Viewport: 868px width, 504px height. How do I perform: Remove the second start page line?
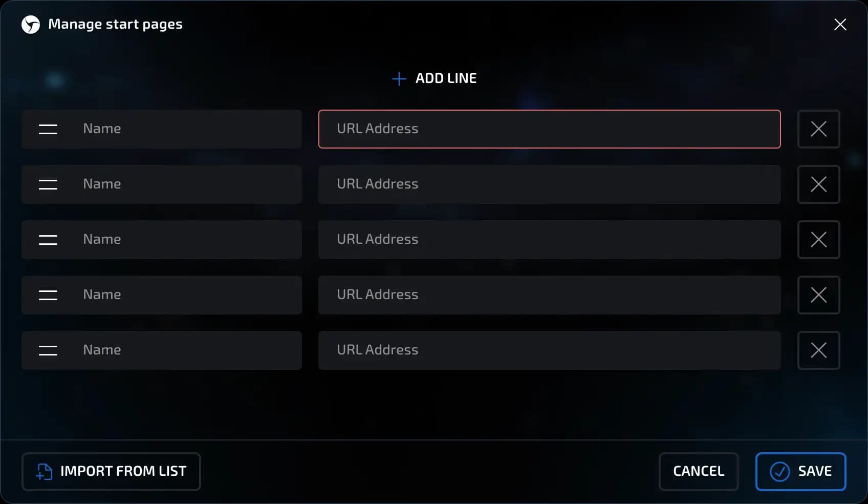818,184
